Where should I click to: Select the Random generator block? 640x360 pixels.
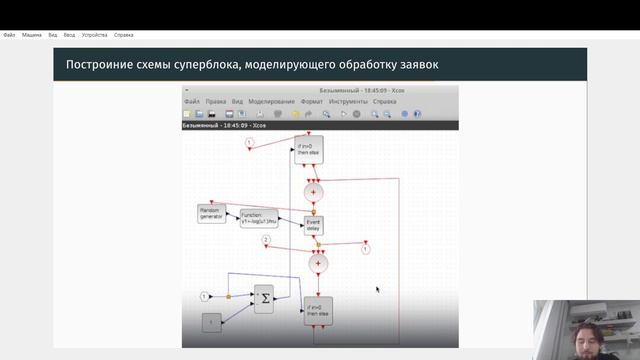[211, 213]
